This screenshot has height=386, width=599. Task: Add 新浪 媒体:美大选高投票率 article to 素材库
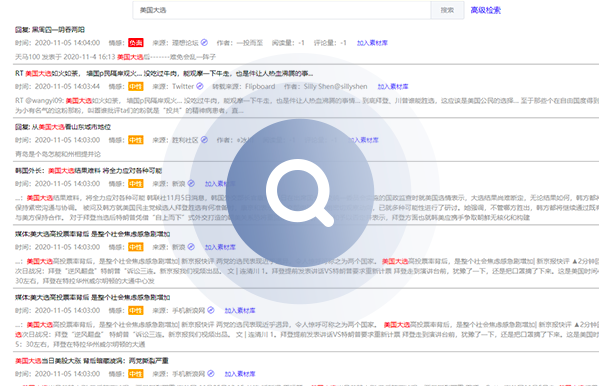[x=220, y=247]
